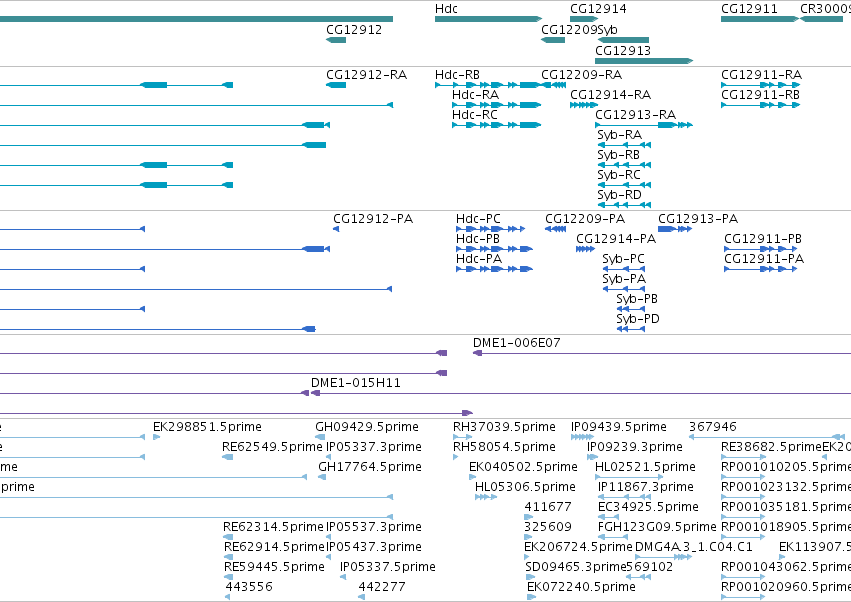
Task: Select the IP05537.3prime EST label
Action: coord(374,527)
